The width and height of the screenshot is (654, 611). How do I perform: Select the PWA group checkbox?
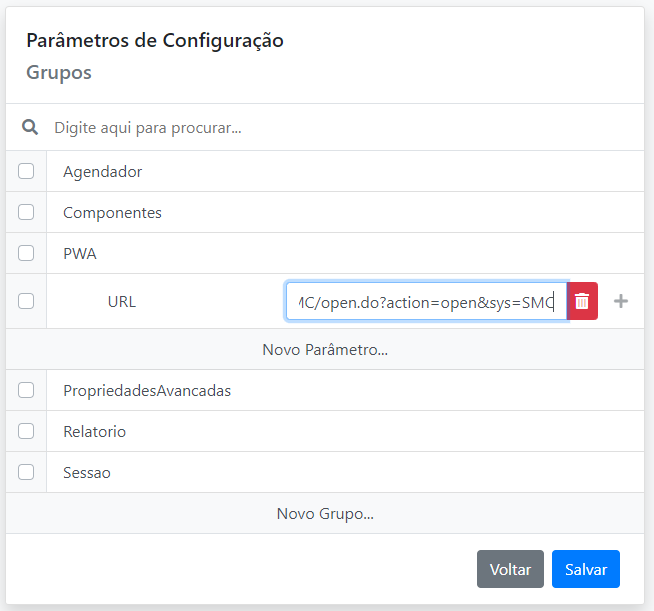[x=26, y=253]
